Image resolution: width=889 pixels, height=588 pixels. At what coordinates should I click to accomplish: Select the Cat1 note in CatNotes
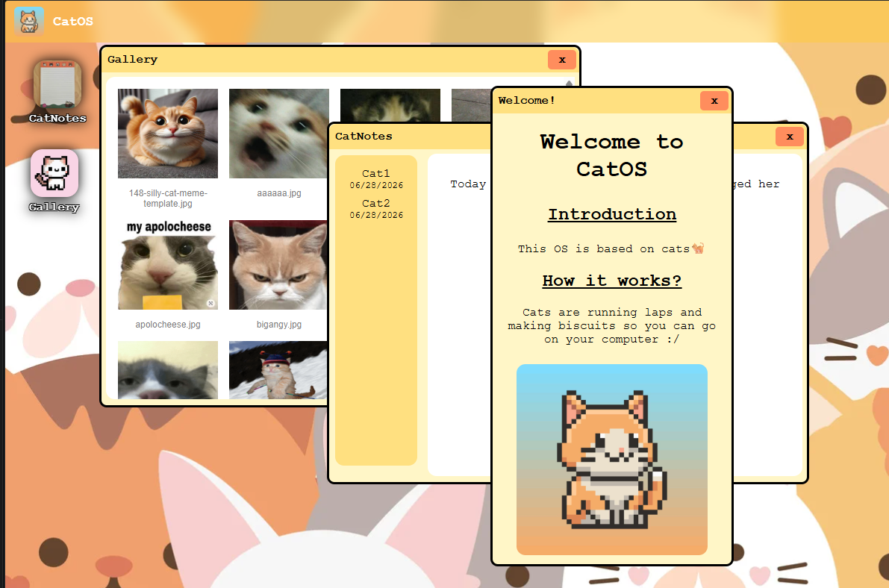376,178
